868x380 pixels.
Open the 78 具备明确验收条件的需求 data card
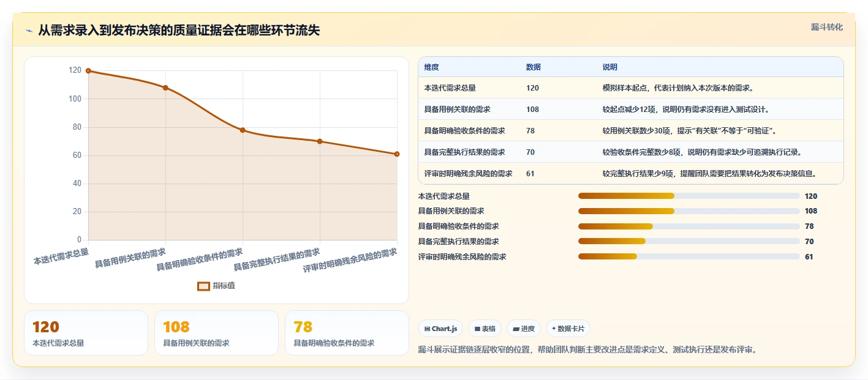347,333
